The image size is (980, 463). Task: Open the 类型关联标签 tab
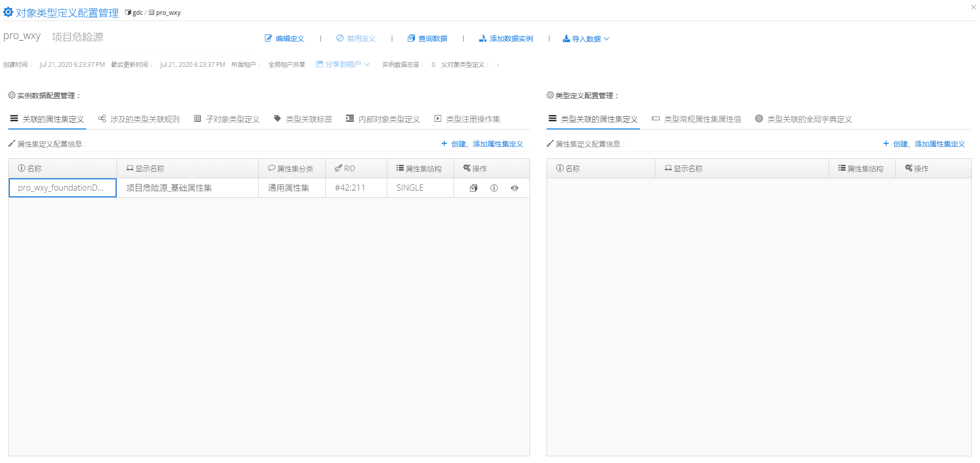pos(303,119)
